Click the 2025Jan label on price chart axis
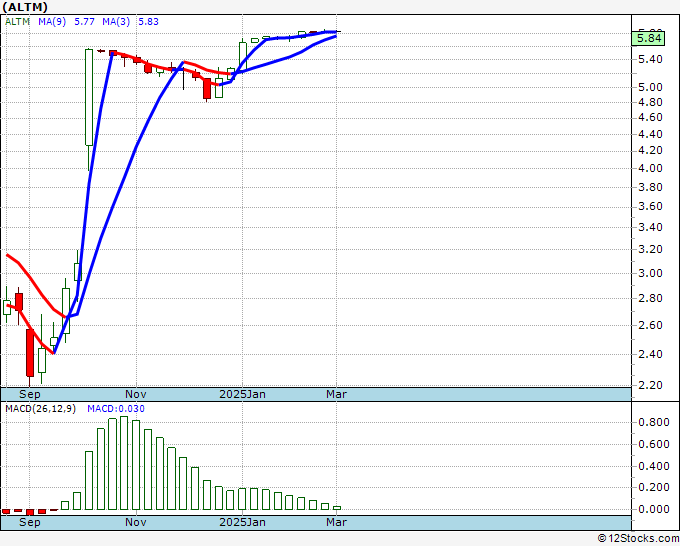Screen dimensions: 680x546 tap(242, 394)
